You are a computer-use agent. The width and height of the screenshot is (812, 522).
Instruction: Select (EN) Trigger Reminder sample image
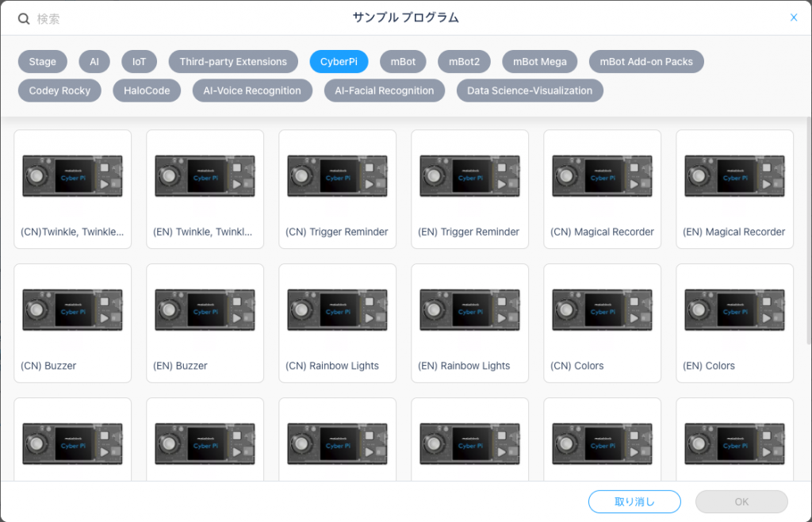point(469,176)
